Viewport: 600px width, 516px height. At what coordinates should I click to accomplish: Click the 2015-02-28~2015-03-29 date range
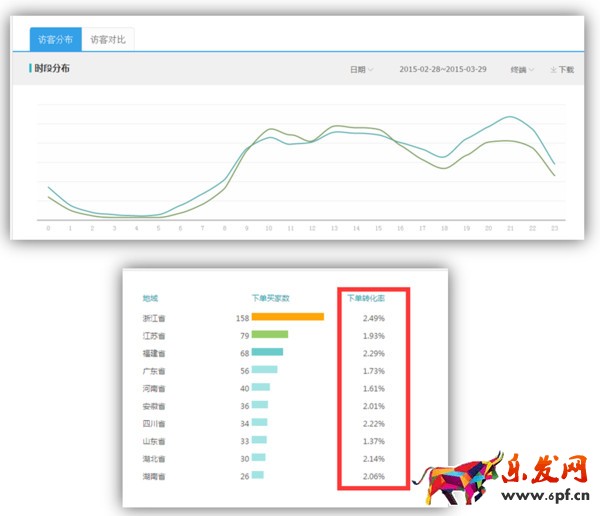click(443, 70)
